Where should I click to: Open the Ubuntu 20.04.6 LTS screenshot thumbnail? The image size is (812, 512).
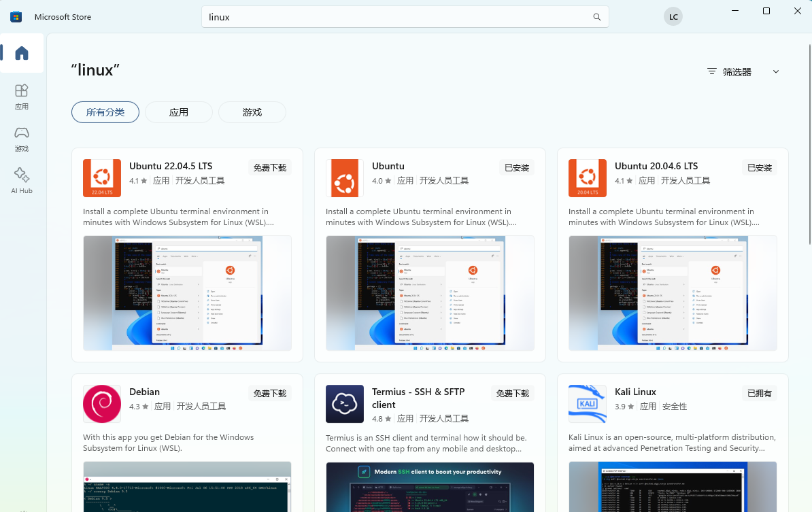673,293
